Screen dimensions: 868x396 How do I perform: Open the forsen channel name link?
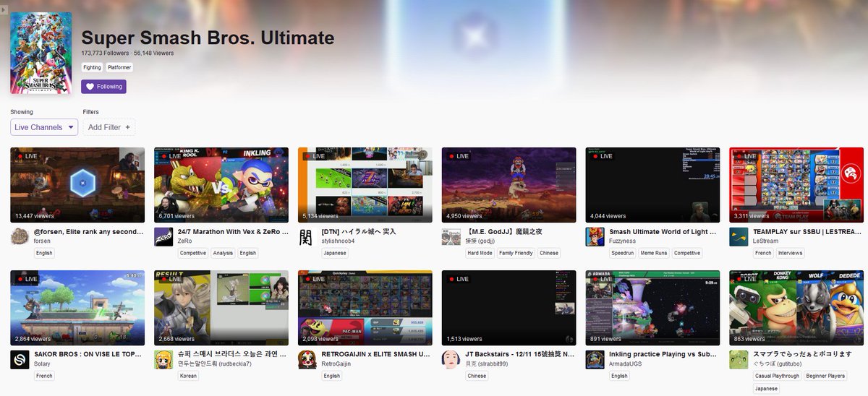point(42,241)
